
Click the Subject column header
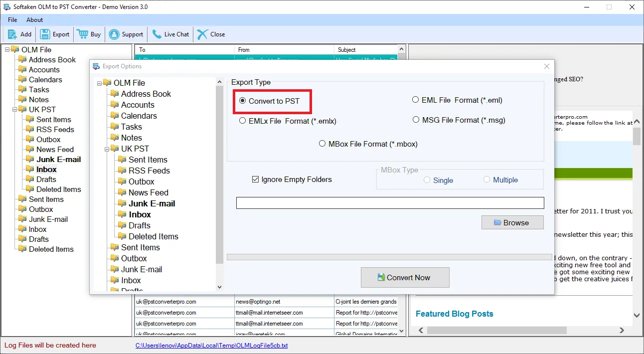tap(366, 50)
